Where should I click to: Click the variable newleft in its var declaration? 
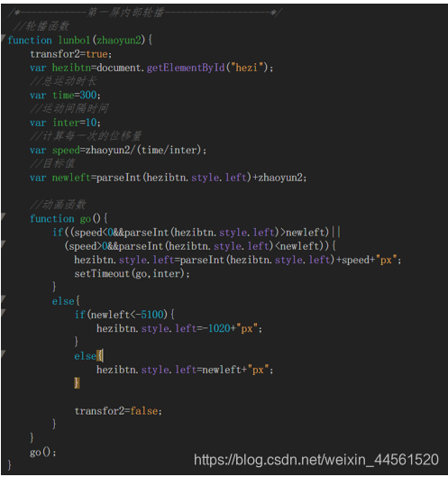tap(71, 178)
